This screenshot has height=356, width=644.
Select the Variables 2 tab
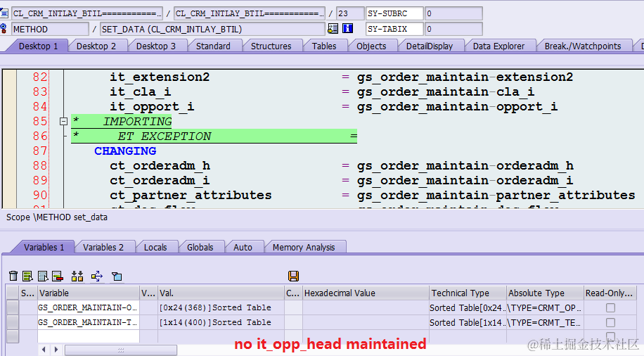(103, 247)
